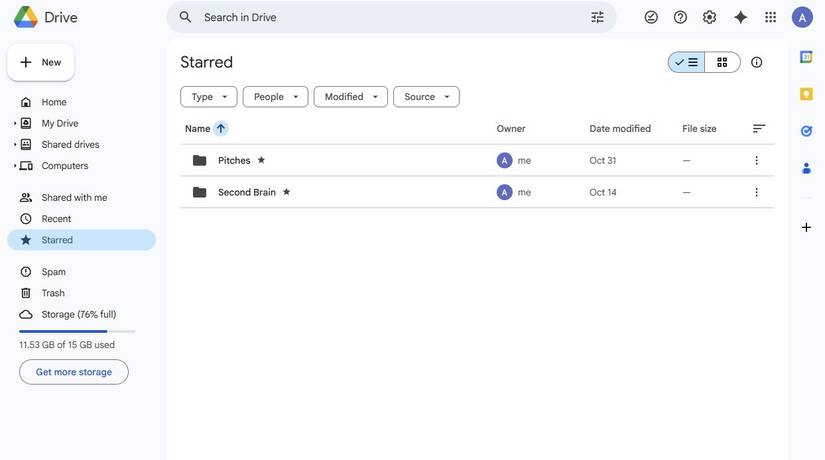Click Oct 31 date on Pitches

pyautogui.click(x=602, y=161)
